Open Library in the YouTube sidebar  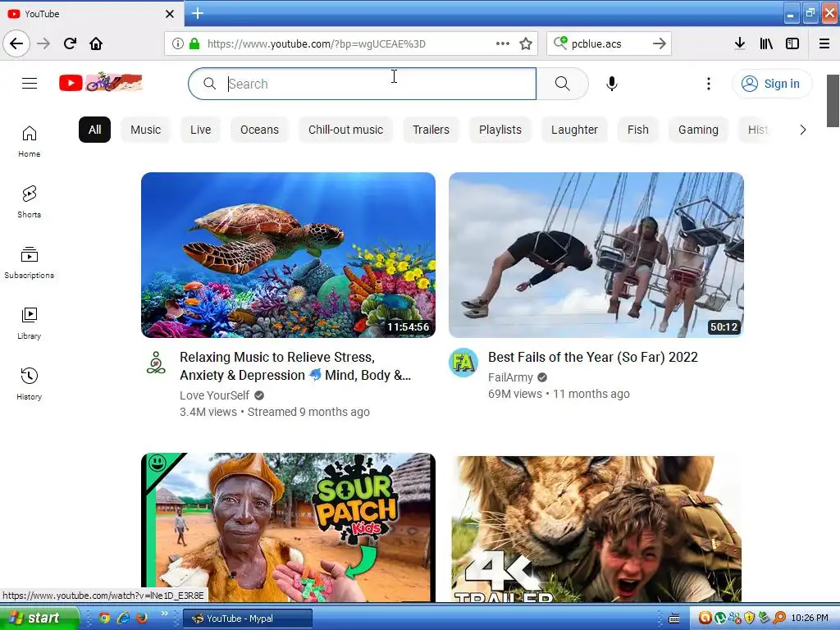pos(30,323)
